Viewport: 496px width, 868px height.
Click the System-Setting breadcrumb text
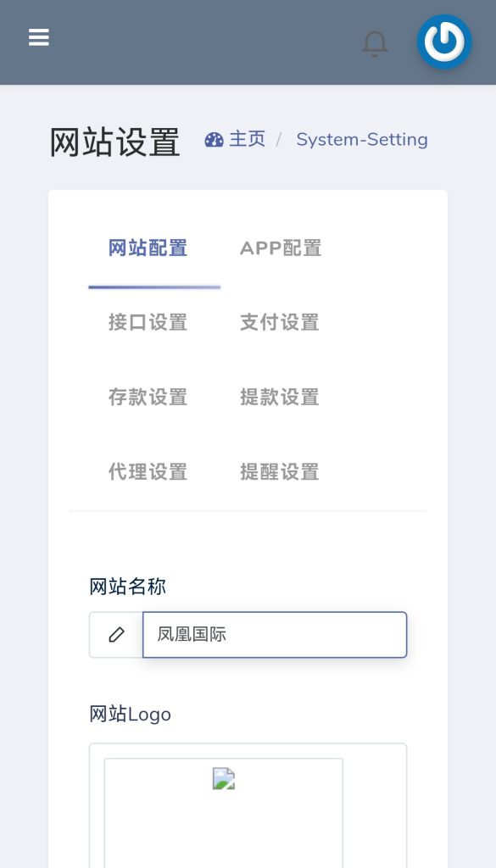click(362, 139)
